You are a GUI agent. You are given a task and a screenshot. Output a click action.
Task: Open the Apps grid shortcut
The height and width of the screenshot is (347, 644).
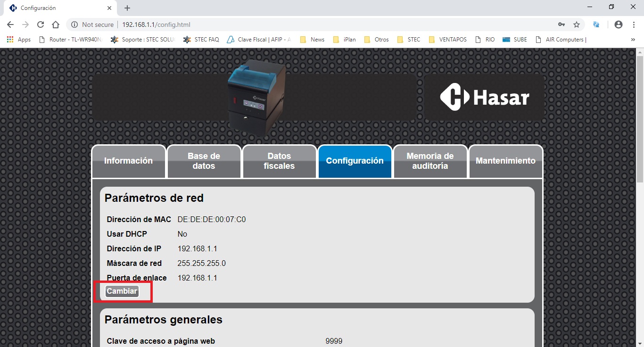coord(19,40)
